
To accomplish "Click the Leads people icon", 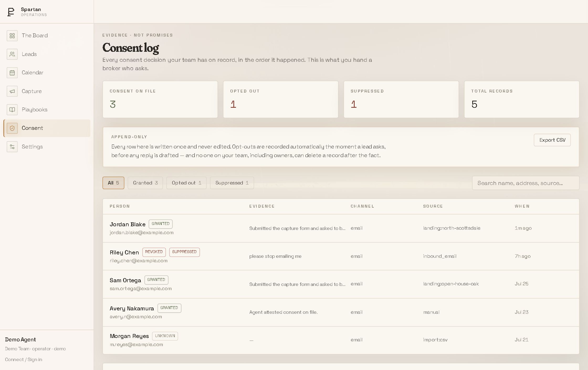I will 12,54.
